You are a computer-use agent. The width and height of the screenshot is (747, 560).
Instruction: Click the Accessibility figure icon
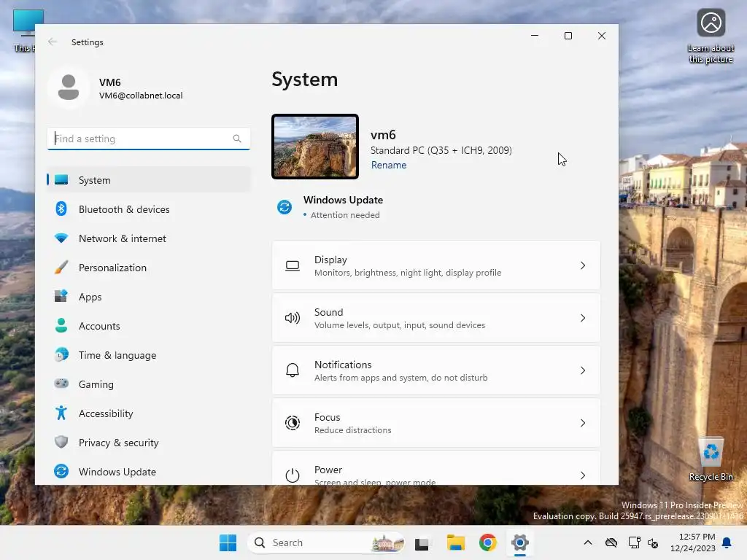click(x=61, y=413)
